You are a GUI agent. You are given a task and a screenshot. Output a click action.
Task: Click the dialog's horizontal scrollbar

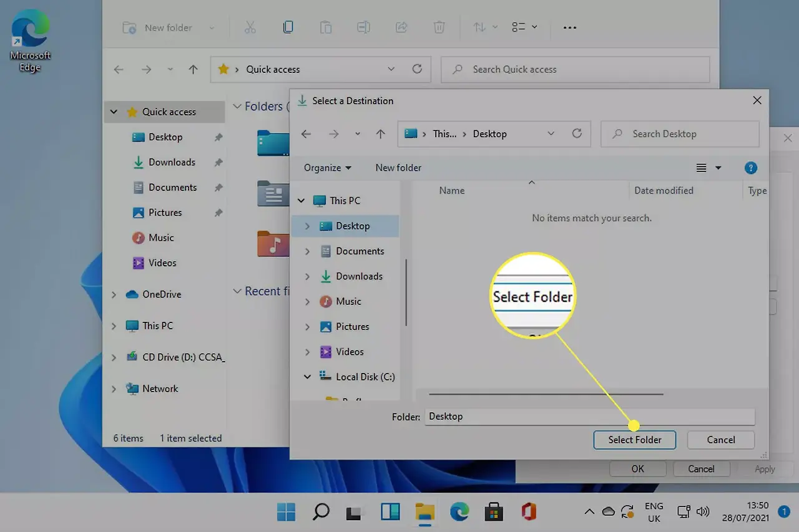(546, 394)
